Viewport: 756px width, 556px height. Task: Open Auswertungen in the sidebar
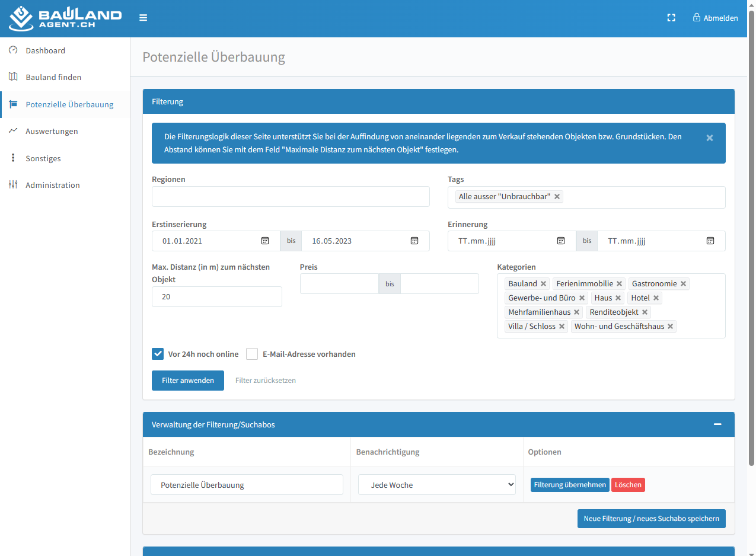52,131
